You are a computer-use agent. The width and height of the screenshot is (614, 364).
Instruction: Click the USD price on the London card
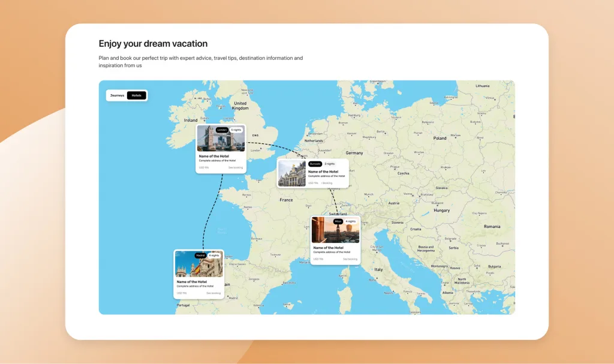203,167
